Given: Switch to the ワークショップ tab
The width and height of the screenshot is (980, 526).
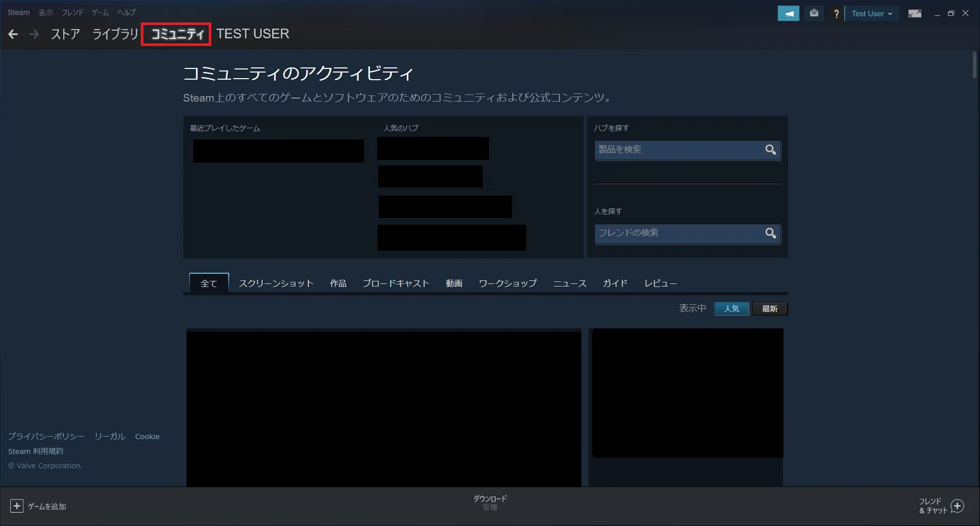Looking at the screenshot, I should pyautogui.click(x=508, y=283).
